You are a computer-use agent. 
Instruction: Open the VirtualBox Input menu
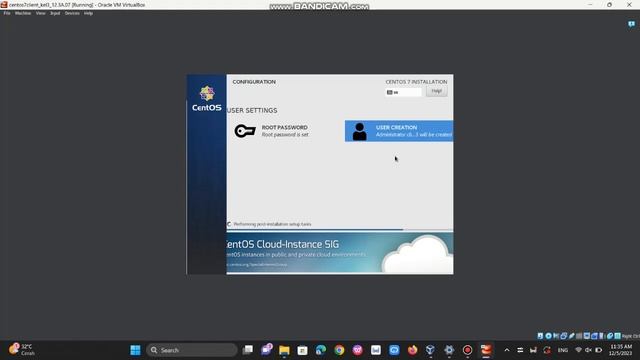(55, 13)
